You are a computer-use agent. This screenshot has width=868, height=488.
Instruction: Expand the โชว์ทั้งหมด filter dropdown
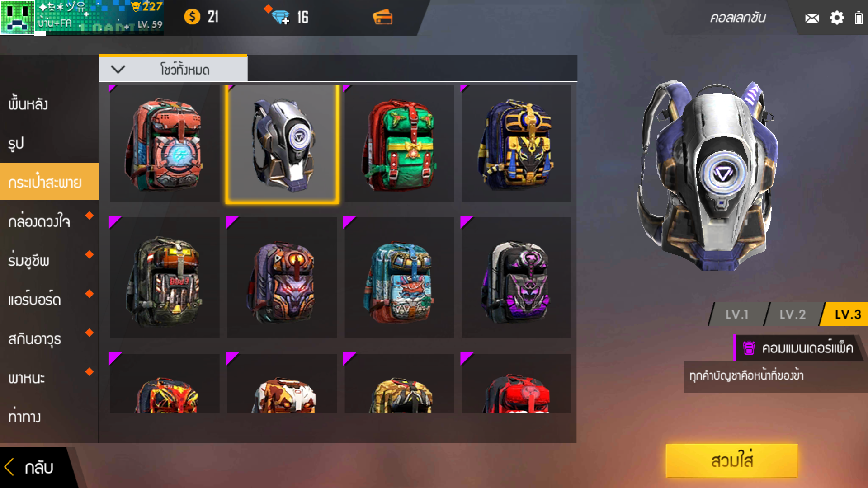[x=173, y=69]
